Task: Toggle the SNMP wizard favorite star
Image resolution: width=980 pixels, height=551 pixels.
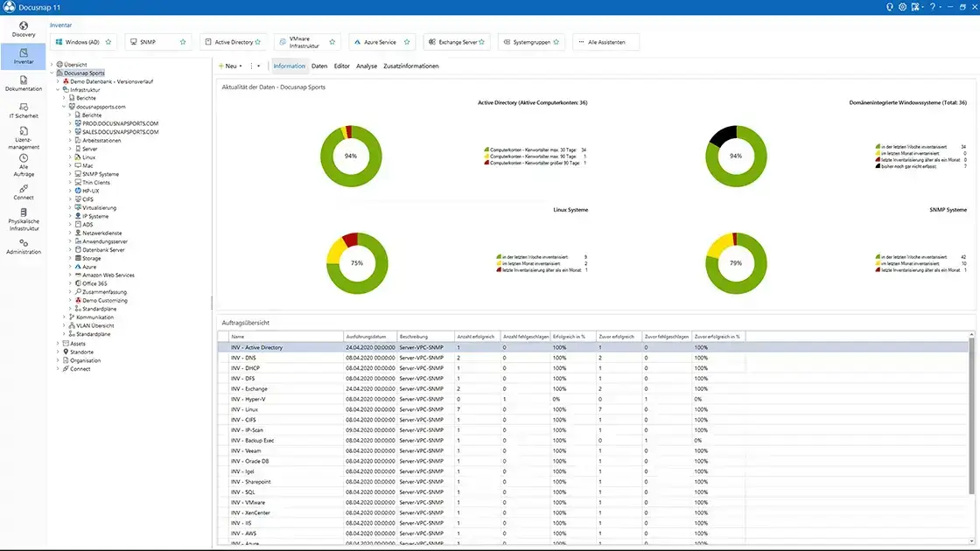Action: (183, 42)
